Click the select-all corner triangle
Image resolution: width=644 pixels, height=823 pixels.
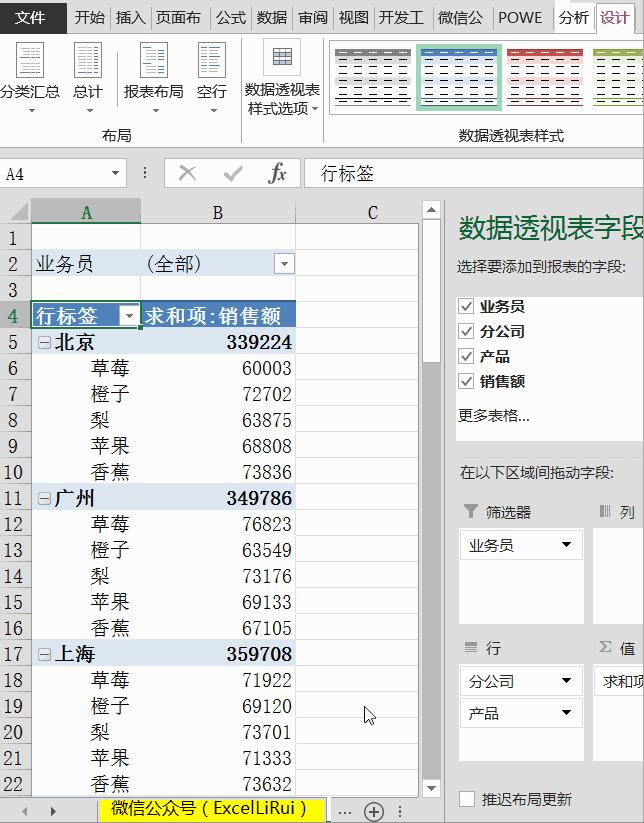point(19,212)
